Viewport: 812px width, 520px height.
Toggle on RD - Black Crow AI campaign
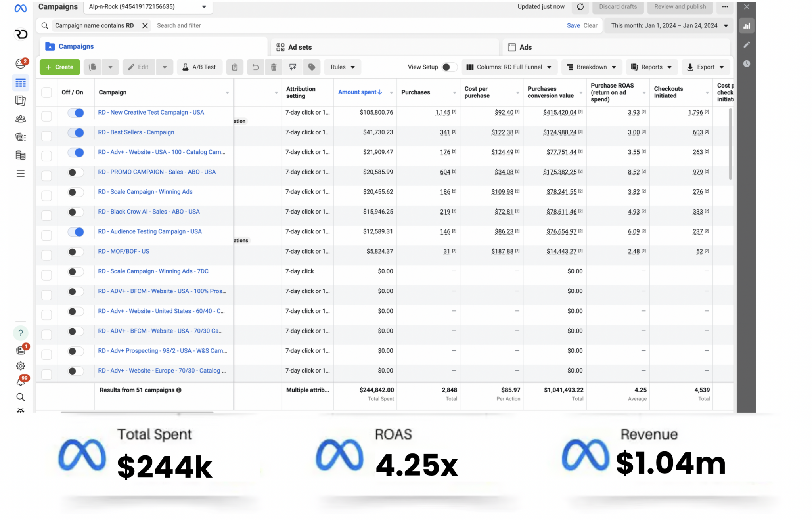(76, 212)
